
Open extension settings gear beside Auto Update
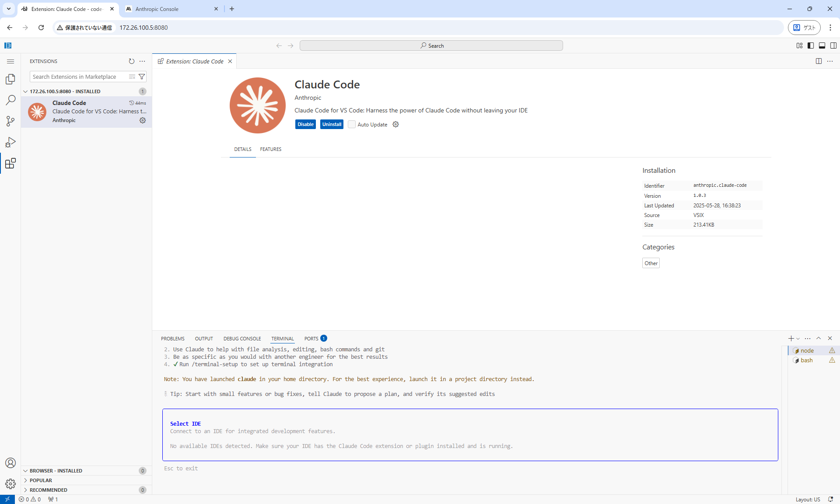tap(395, 124)
